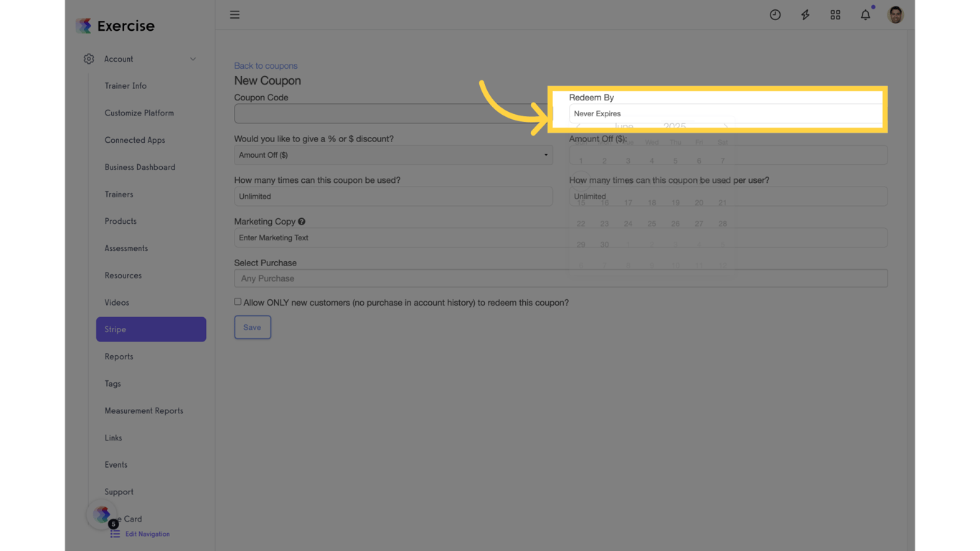Click the Exercise logo
Image resolution: width=980 pixels, height=551 pixels.
pyautogui.click(x=116, y=26)
